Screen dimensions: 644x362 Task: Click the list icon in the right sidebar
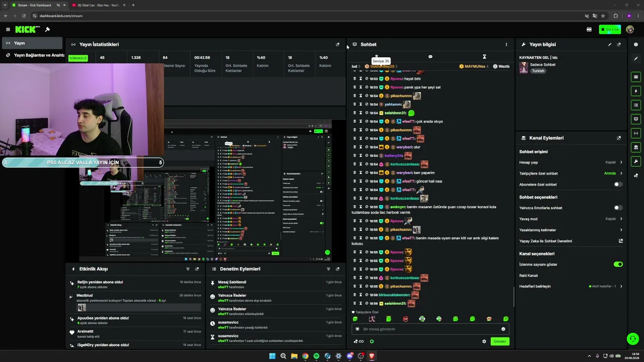[636, 105]
